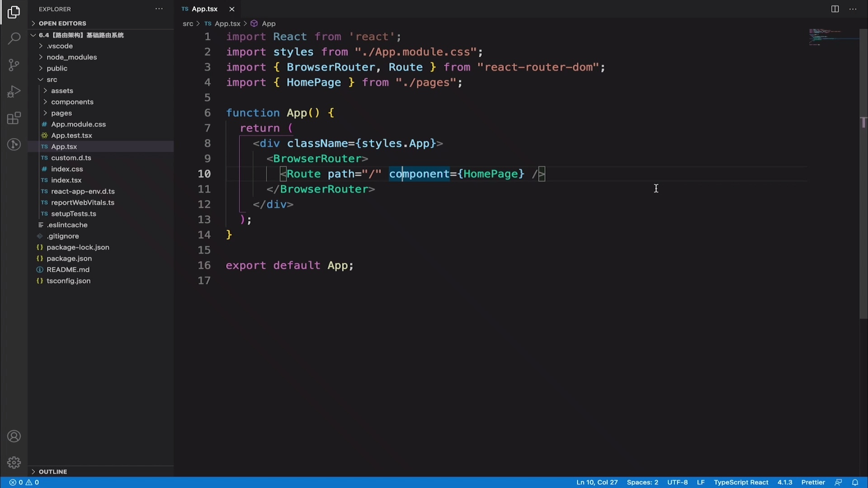Select the Source Control icon
868x488 pixels.
click(14, 65)
